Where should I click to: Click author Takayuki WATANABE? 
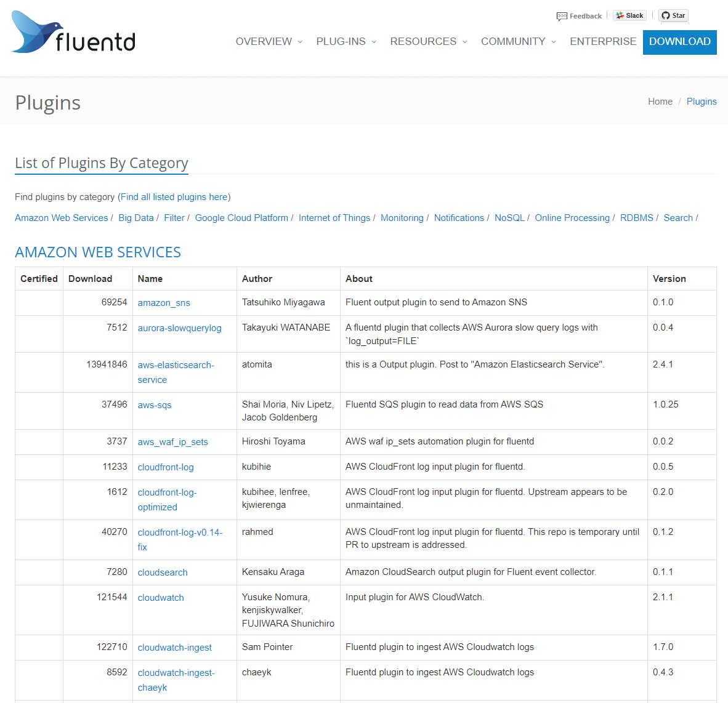[x=286, y=327]
